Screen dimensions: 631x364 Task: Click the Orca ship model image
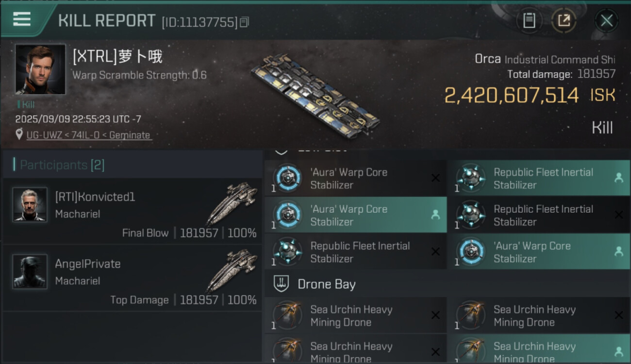click(x=315, y=95)
